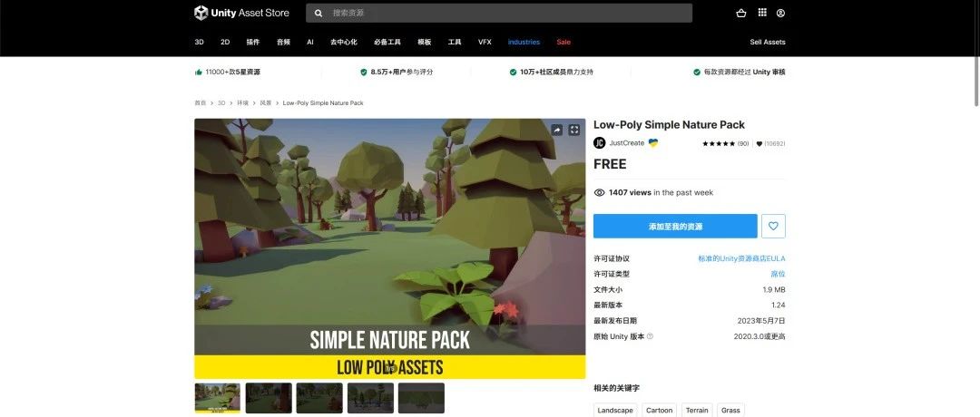
Task: Open the Industries menu item
Action: [524, 42]
